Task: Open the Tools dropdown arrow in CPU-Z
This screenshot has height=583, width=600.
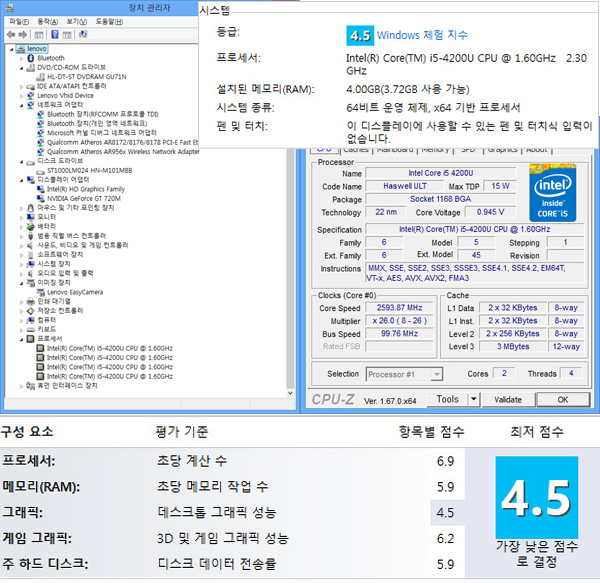Action: (474, 399)
